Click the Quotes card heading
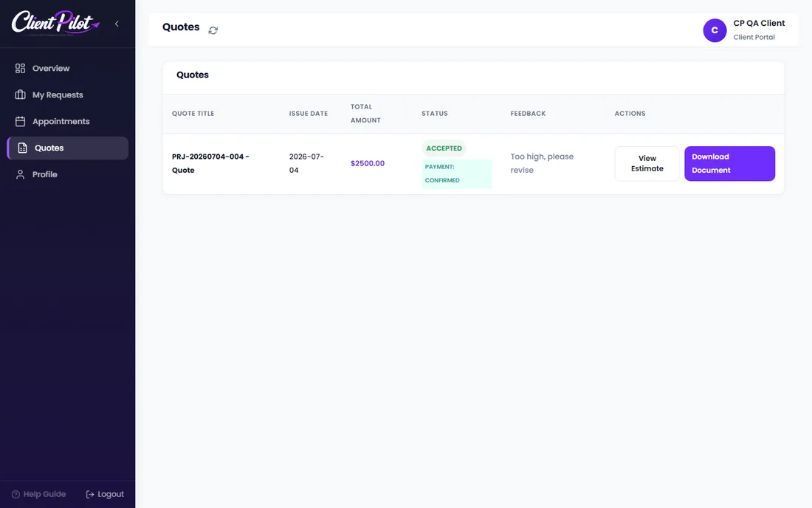This screenshot has width=812, height=508. coord(192,75)
